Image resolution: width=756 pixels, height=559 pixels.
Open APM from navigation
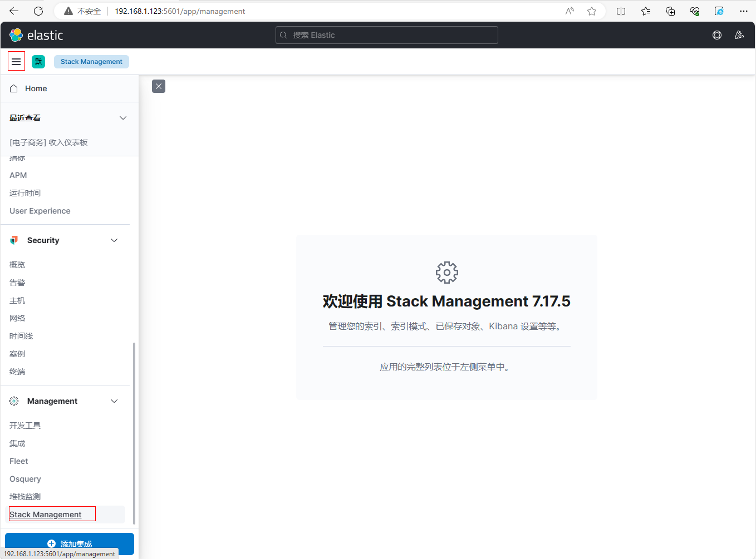[18, 175]
